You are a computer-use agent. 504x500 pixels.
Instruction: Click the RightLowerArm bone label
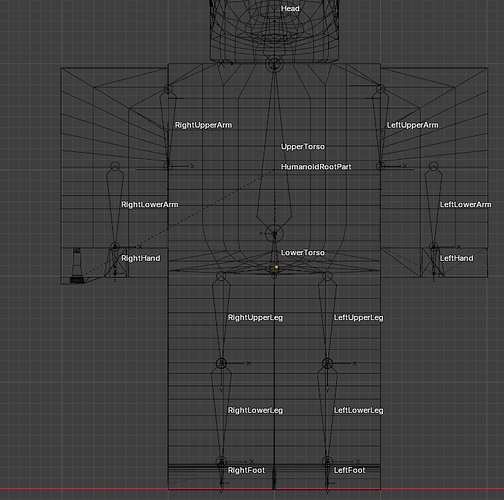point(150,204)
